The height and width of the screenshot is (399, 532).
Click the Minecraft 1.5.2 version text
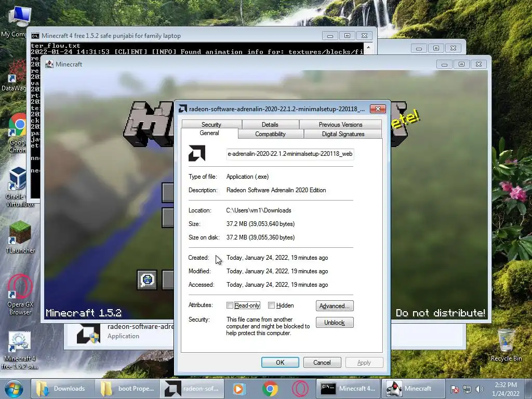point(84,312)
